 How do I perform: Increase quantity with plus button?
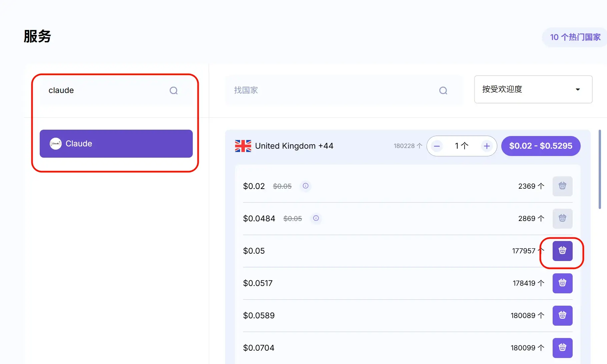(487, 146)
